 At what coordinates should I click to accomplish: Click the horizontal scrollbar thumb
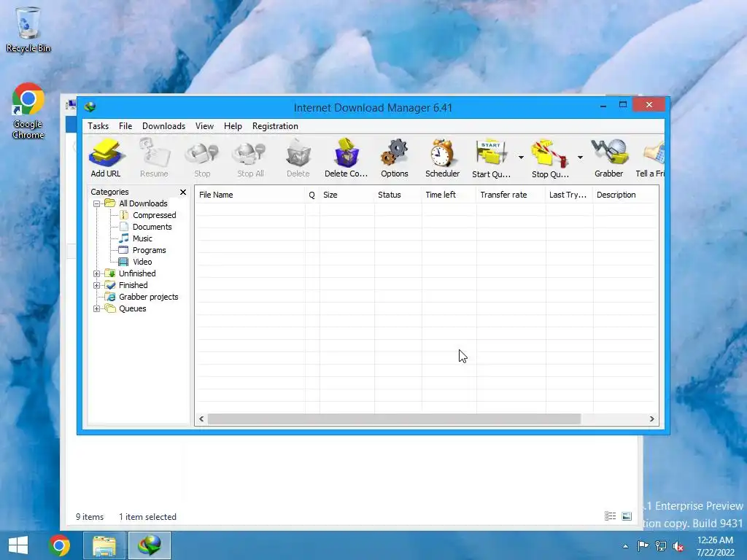394,419
